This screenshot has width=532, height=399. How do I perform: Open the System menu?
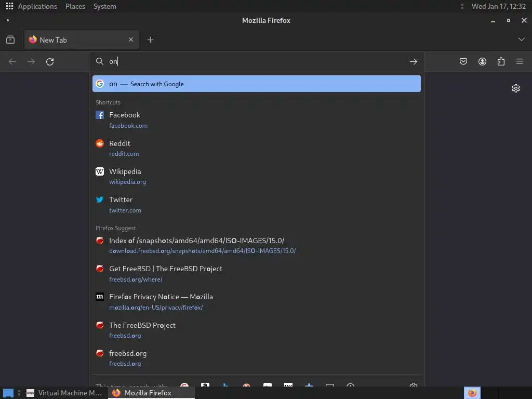104,6
